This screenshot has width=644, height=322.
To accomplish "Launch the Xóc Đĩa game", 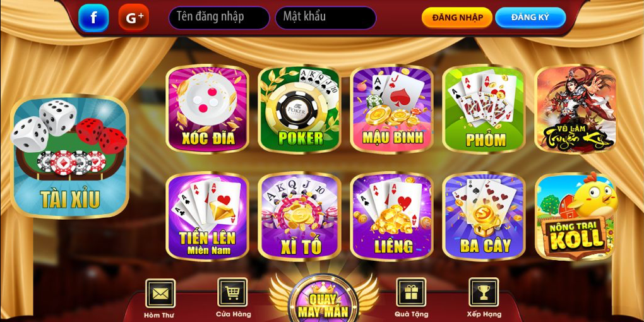I will pyautogui.click(x=208, y=109).
